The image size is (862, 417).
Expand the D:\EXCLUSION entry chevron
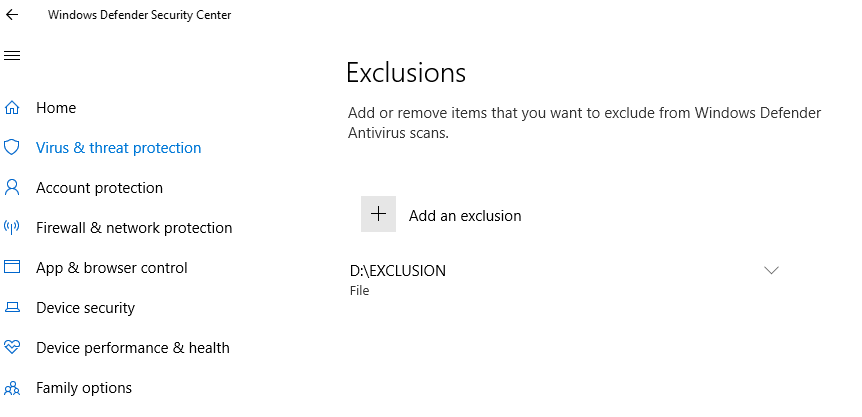(771, 271)
